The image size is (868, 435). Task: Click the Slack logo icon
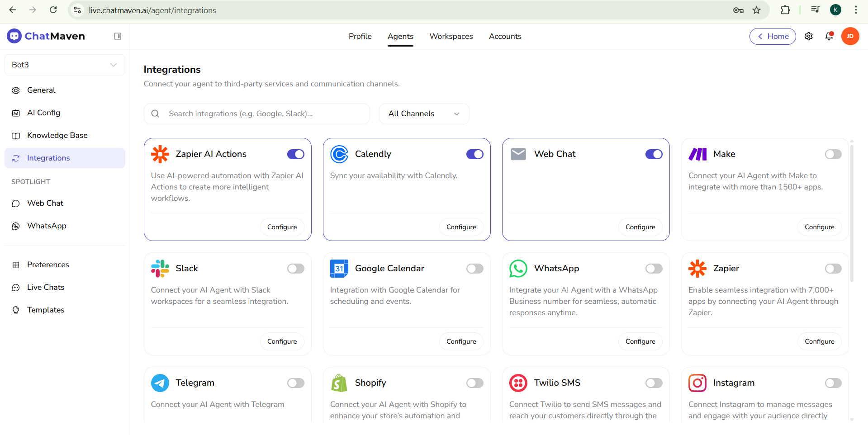[160, 269]
